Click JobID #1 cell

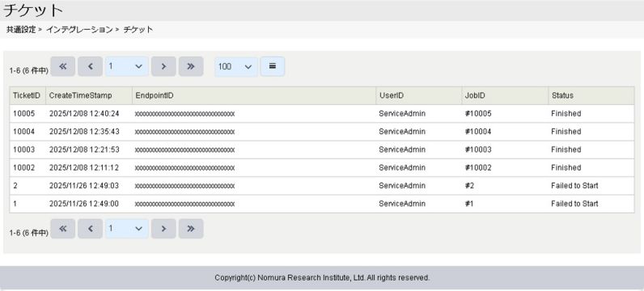point(505,204)
